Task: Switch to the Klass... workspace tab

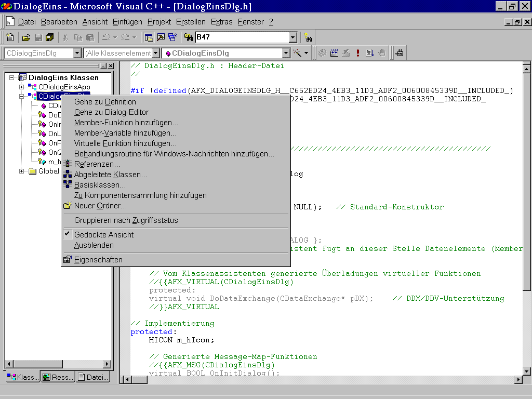Action: pyautogui.click(x=23, y=377)
